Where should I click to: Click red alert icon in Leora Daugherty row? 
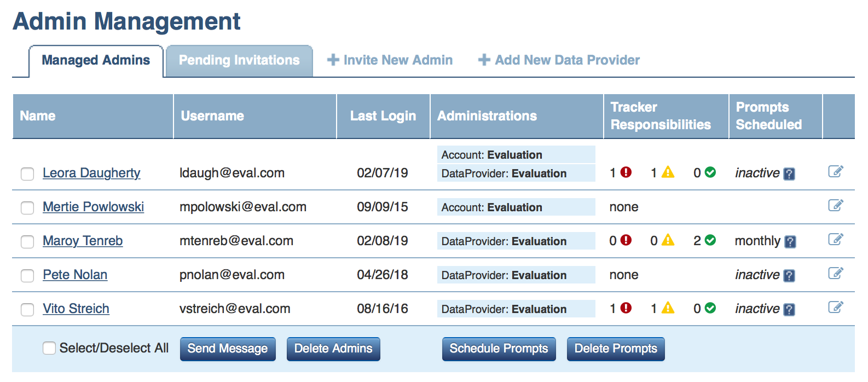click(626, 172)
